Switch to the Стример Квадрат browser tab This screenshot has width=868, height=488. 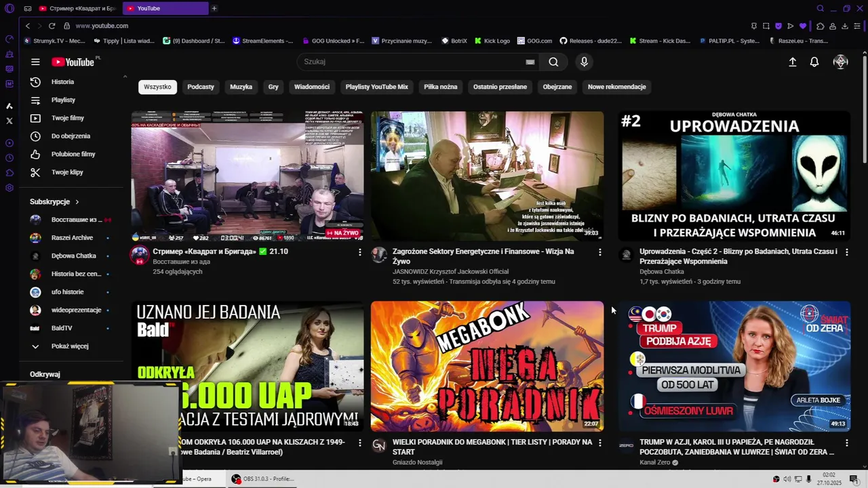point(77,8)
